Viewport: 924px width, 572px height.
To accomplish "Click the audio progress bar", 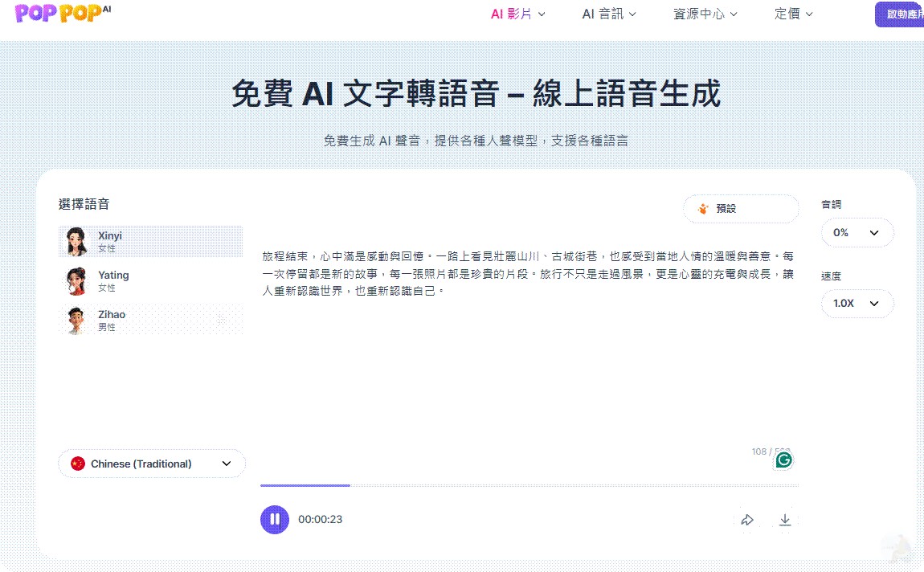I will [x=529, y=485].
